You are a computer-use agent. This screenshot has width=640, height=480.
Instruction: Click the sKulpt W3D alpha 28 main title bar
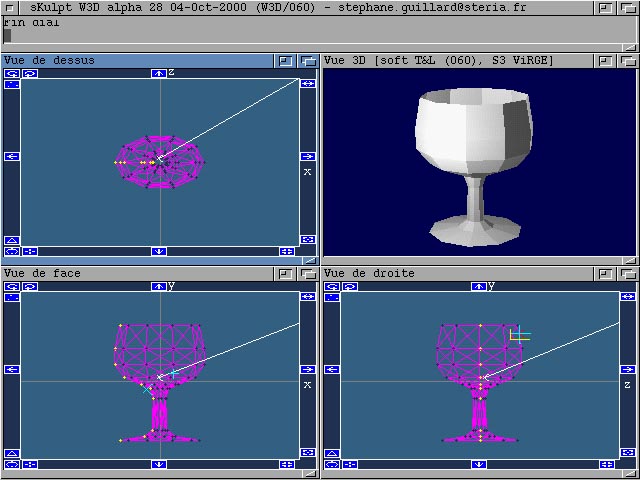(278, 7)
